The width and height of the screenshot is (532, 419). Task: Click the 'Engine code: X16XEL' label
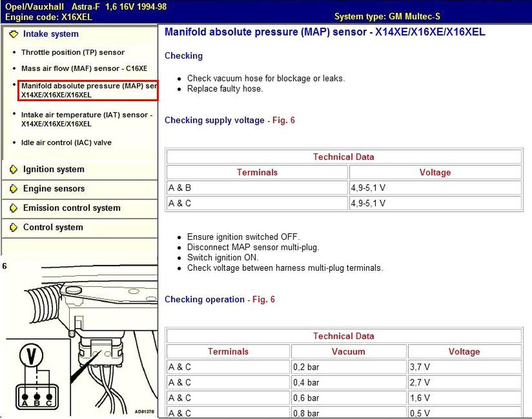(49, 17)
